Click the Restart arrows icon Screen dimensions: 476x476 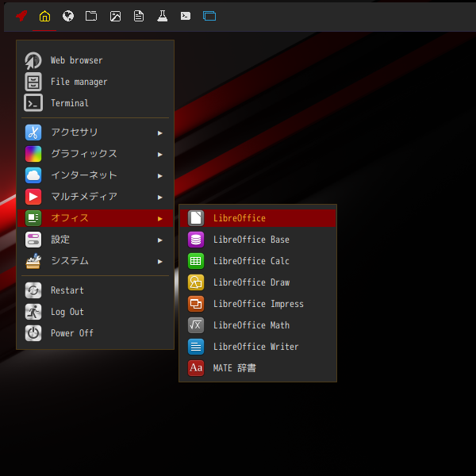(33, 290)
